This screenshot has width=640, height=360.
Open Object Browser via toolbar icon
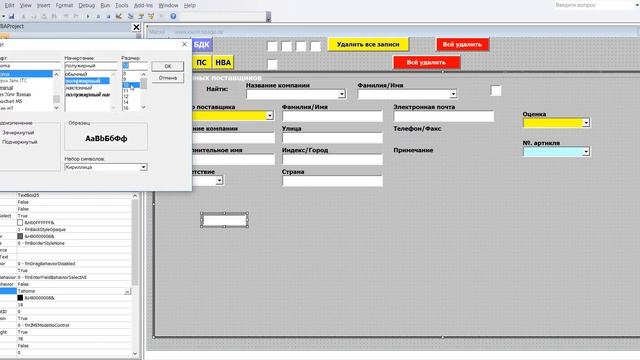coord(151,16)
